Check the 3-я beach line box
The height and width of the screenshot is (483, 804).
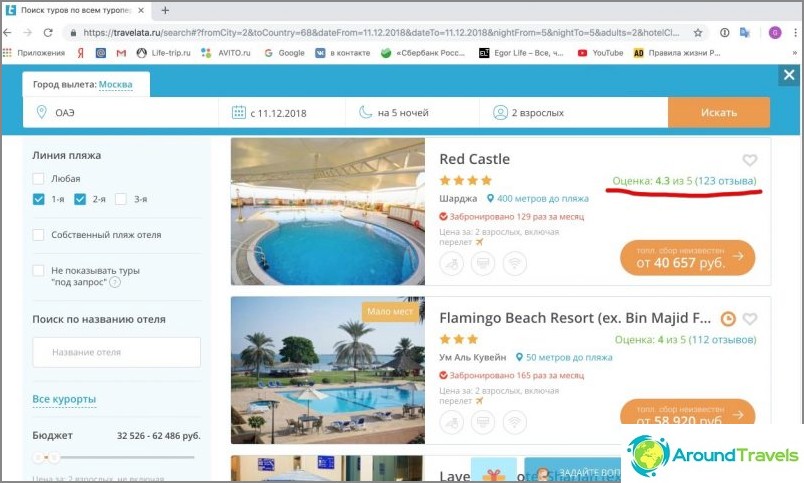pos(121,199)
